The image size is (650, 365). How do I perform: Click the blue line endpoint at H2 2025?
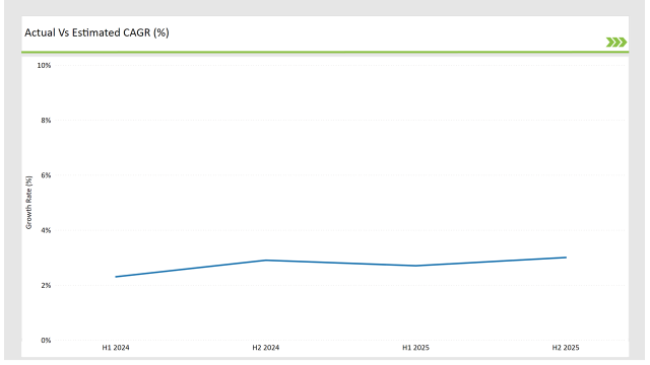coord(565,258)
